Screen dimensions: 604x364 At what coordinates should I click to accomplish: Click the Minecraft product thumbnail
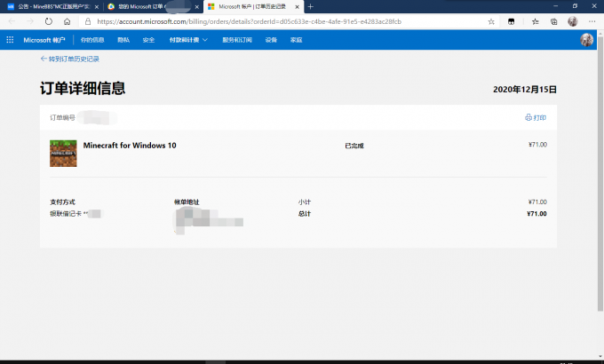pos(63,154)
